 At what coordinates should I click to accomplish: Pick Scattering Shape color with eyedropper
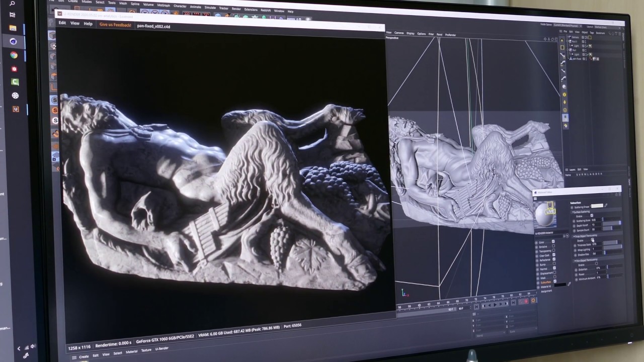(x=606, y=205)
